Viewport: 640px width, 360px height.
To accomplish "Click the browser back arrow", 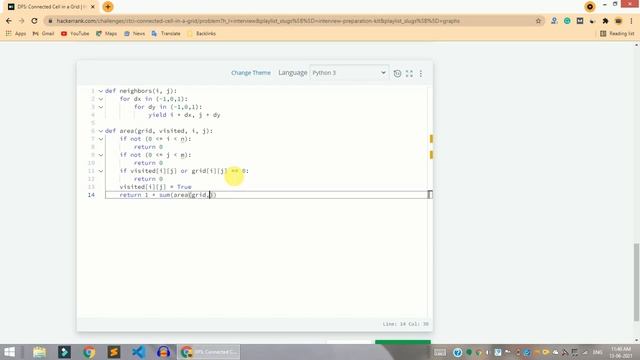I will 9,21.
